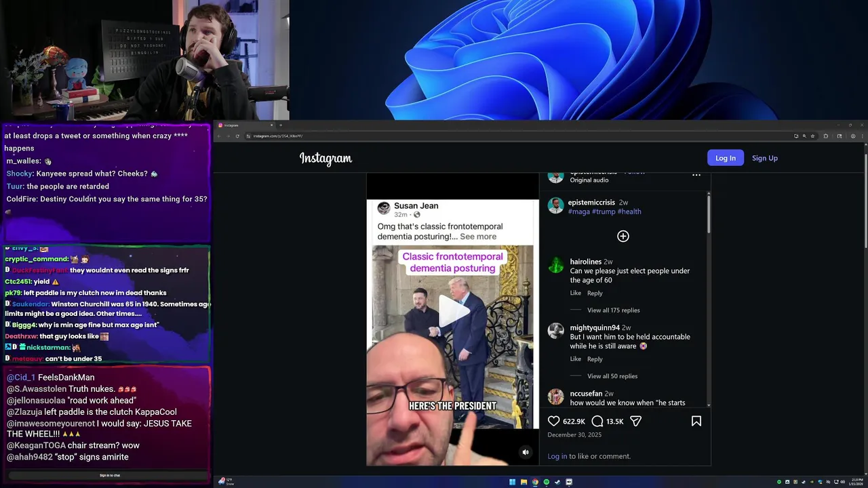Open the Instagram logo home link
Viewport: 868px width, 488px height.
pos(326,159)
